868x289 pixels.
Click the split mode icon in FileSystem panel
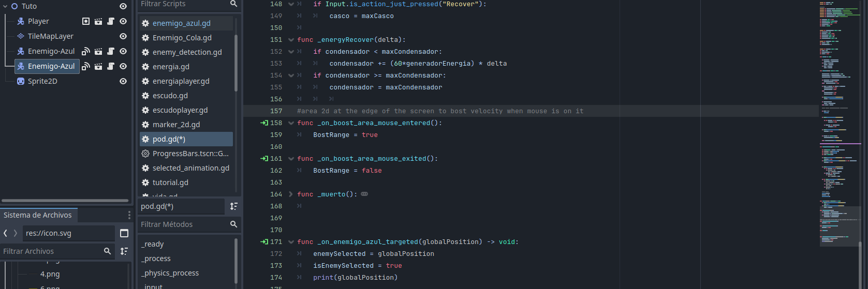point(124,233)
